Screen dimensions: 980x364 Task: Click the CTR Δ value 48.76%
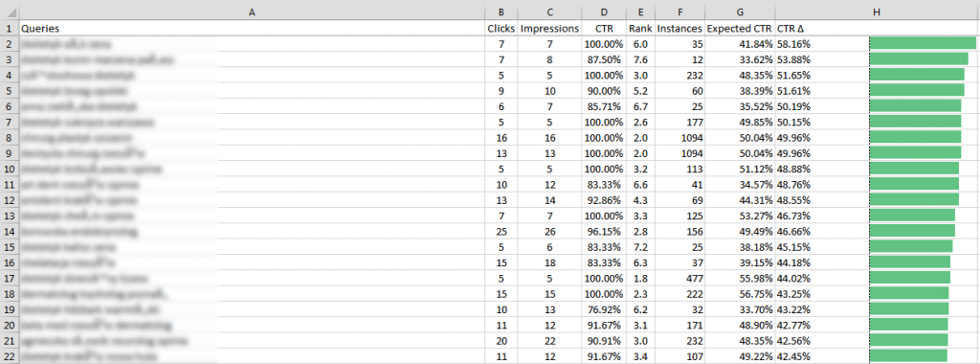793,185
